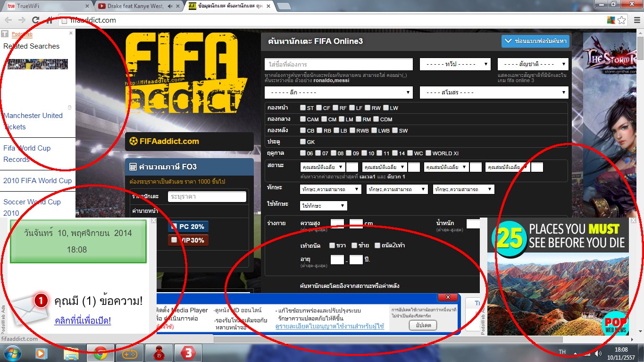Check the CAM midfielder checkbox
644x362 pixels.
[302, 119]
